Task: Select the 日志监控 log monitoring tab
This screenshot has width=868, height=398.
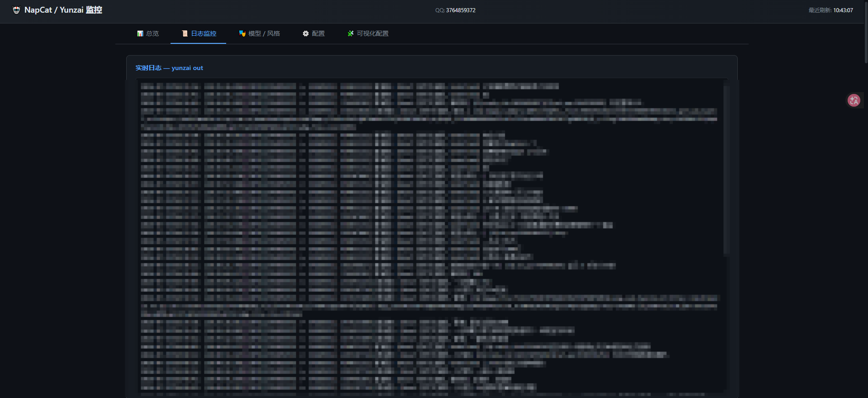Action: point(199,33)
